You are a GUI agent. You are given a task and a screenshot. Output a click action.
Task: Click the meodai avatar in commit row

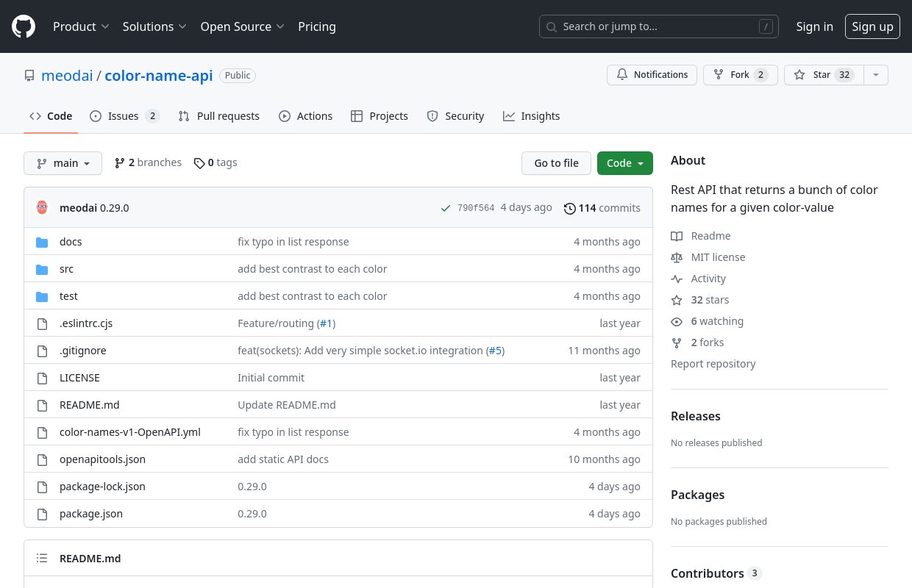pos(42,208)
